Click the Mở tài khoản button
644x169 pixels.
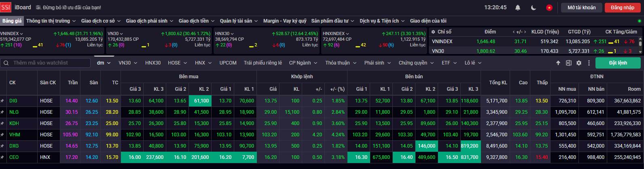point(581,8)
